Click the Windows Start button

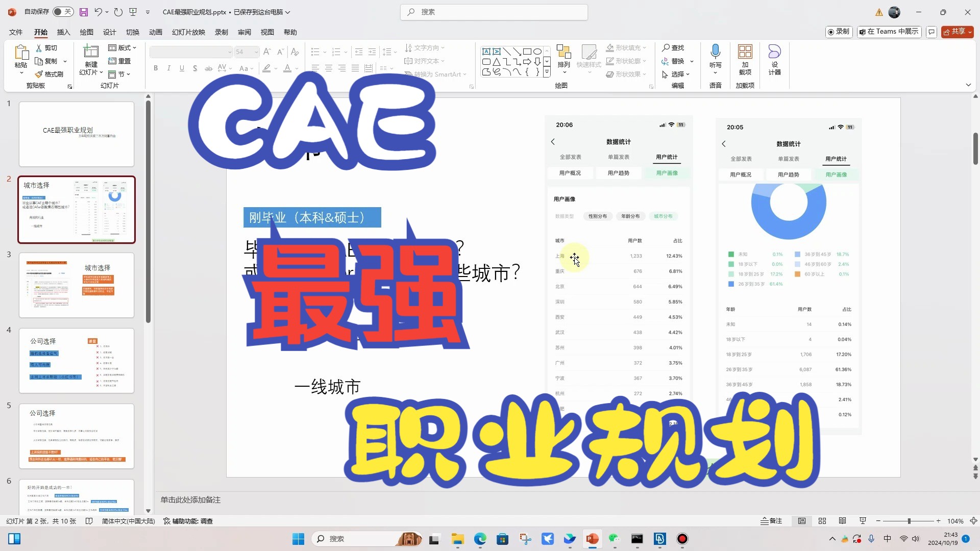(x=298, y=539)
